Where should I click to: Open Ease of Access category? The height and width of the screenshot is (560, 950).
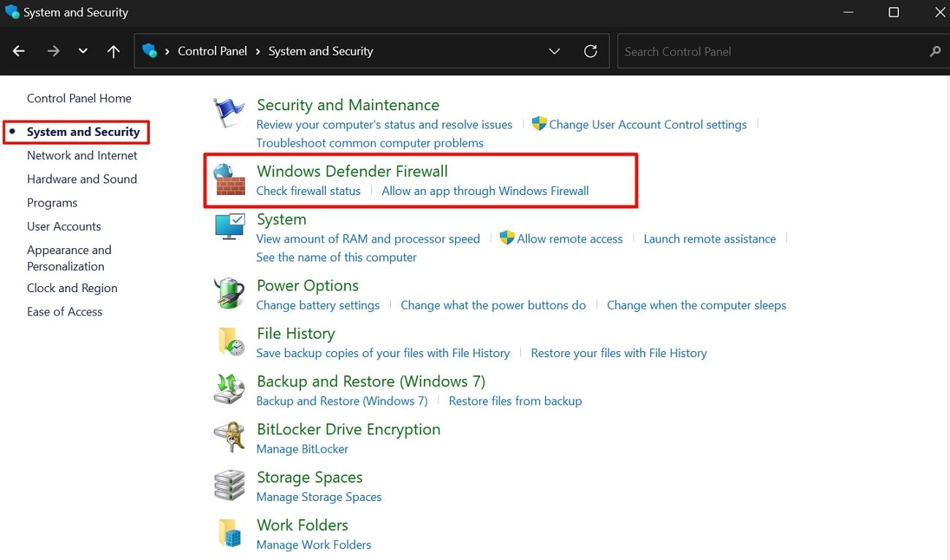[64, 312]
